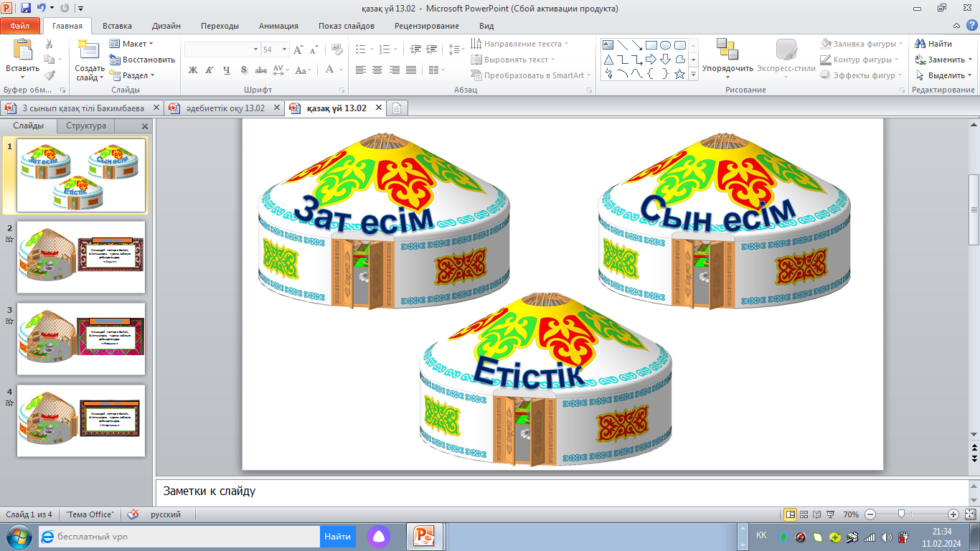Open the Анимация ribbon tab
Image resolution: width=980 pixels, height=551 pixels.
[x=278, y=26]
